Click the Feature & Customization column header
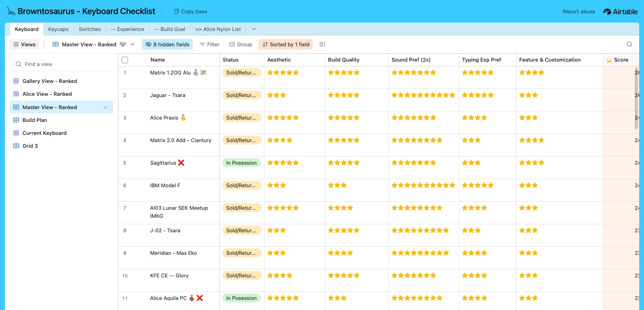This screenshot has width=644, height=310. coord(559,60)
